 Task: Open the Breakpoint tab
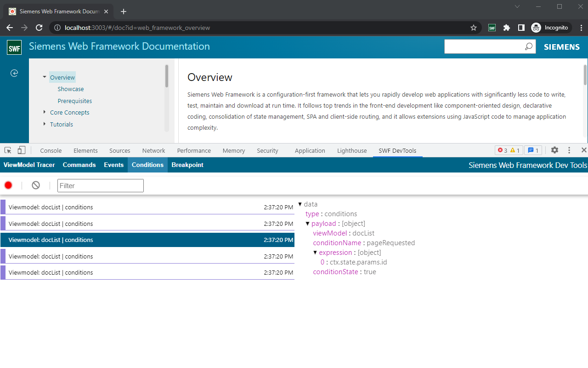(187, 165)
